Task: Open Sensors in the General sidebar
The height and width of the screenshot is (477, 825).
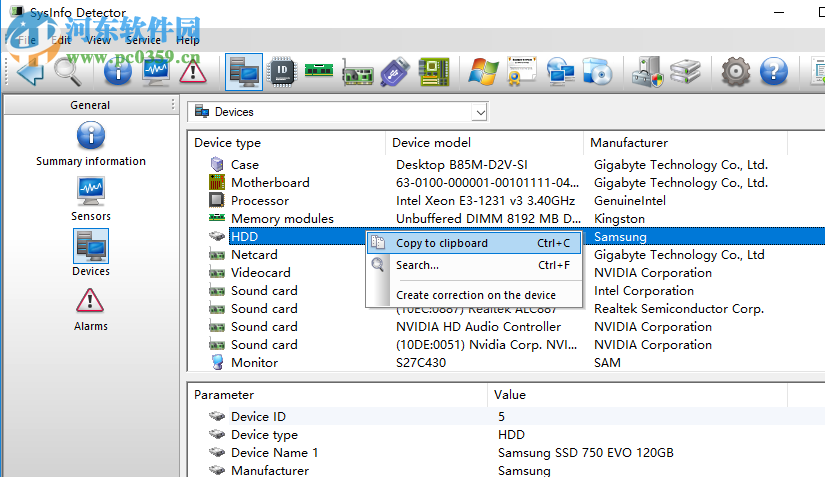Action: pos(90,199)
